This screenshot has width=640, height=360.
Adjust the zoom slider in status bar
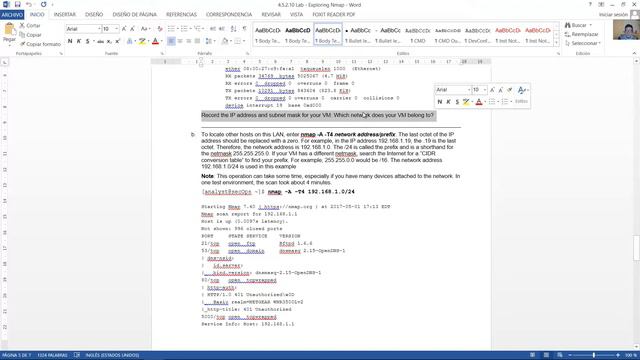[594, 355]
